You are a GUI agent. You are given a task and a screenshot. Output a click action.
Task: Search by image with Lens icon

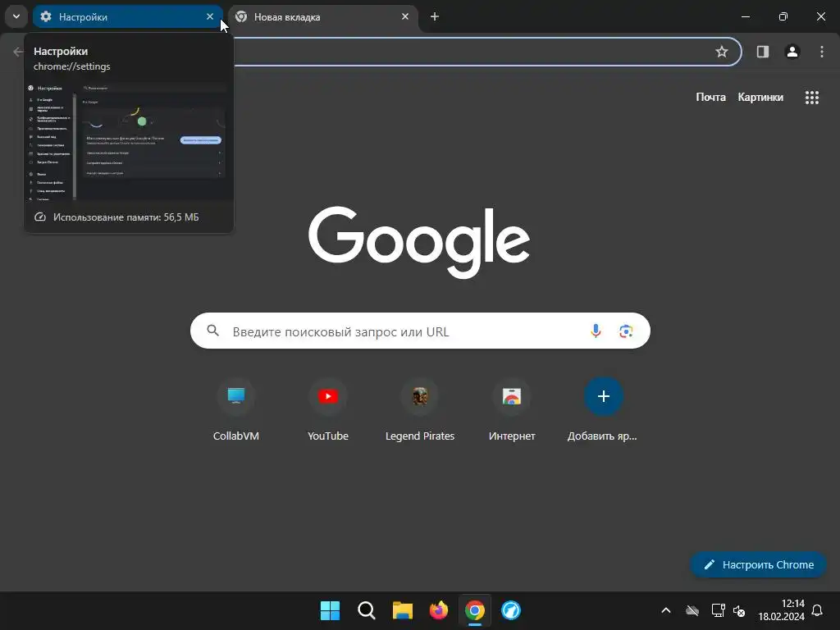pos(626,331)
